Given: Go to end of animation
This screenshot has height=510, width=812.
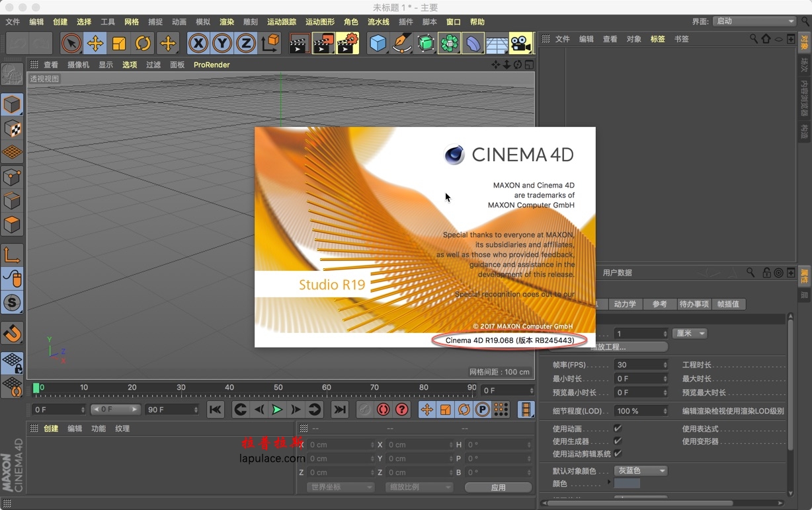Looking at the screenshot, I should [339, 410].
